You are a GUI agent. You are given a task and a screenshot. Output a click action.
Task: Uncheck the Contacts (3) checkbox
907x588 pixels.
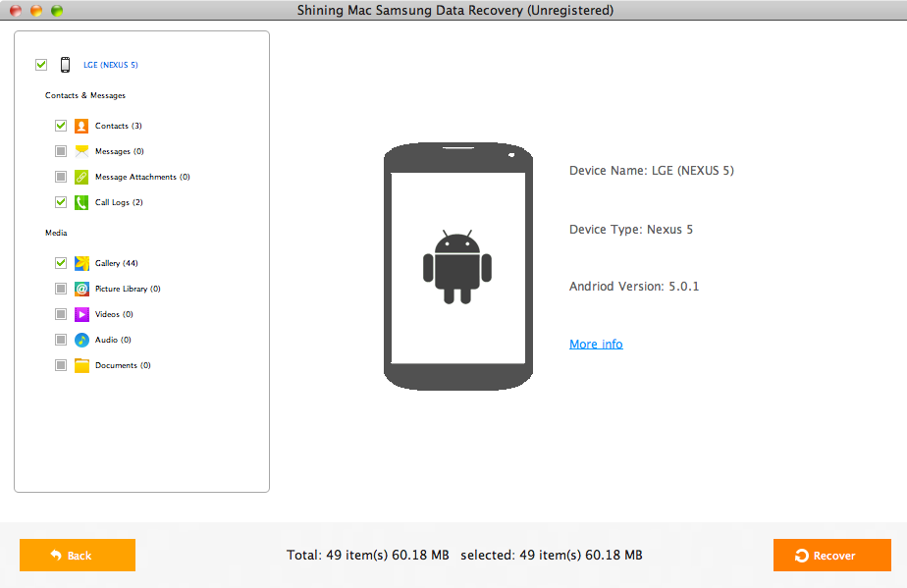point(61,125)
